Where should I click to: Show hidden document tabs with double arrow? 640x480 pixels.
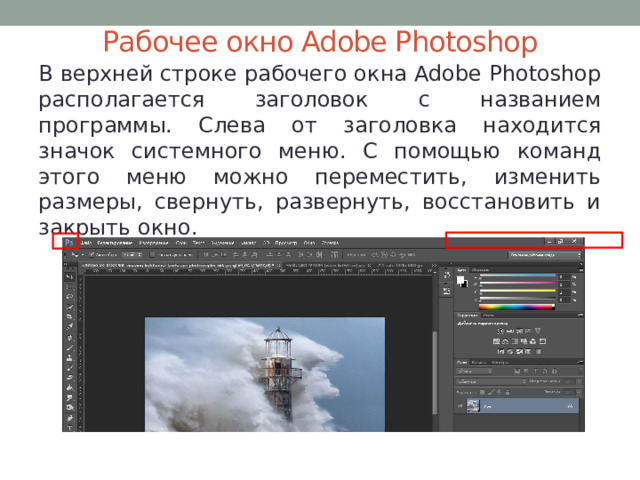434,265
